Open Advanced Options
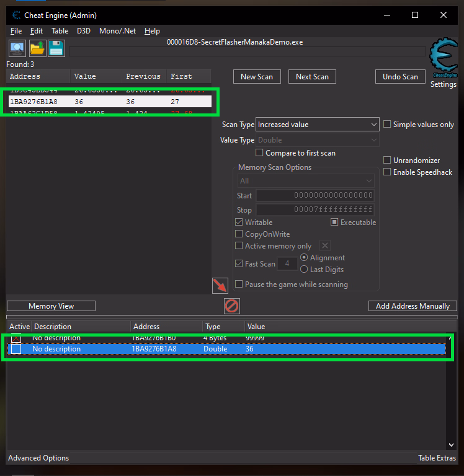 pyautogui.click(x=38, y=458)
